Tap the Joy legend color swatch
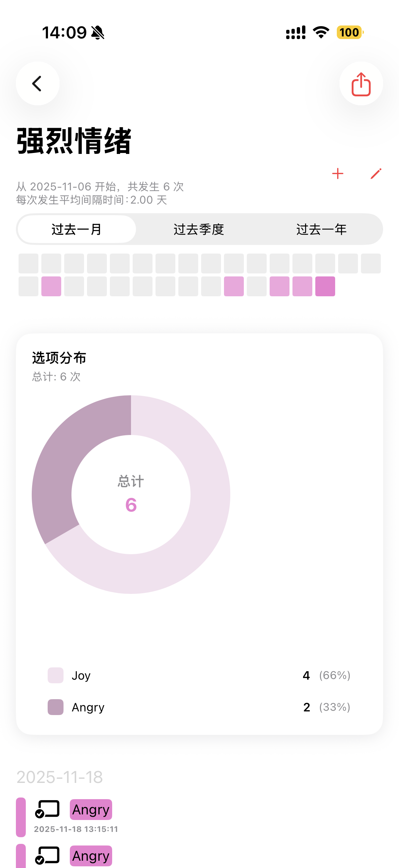Viewport: 399px width, 868px height. coord(56,675)
